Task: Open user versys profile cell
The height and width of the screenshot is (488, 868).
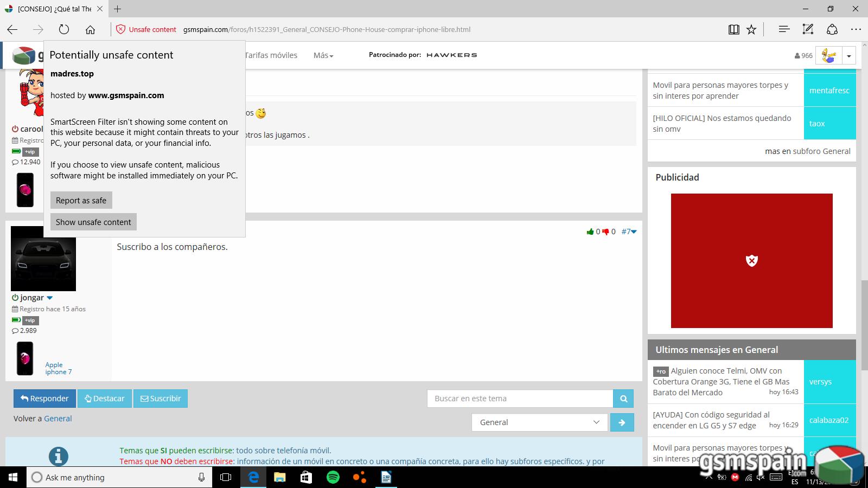Action: [829, 382]
